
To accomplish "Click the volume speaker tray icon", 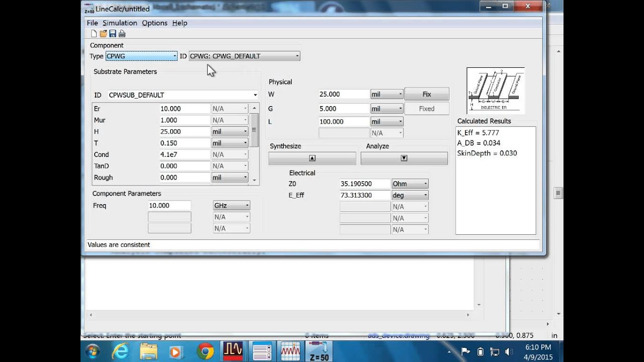I will (509, 351).
